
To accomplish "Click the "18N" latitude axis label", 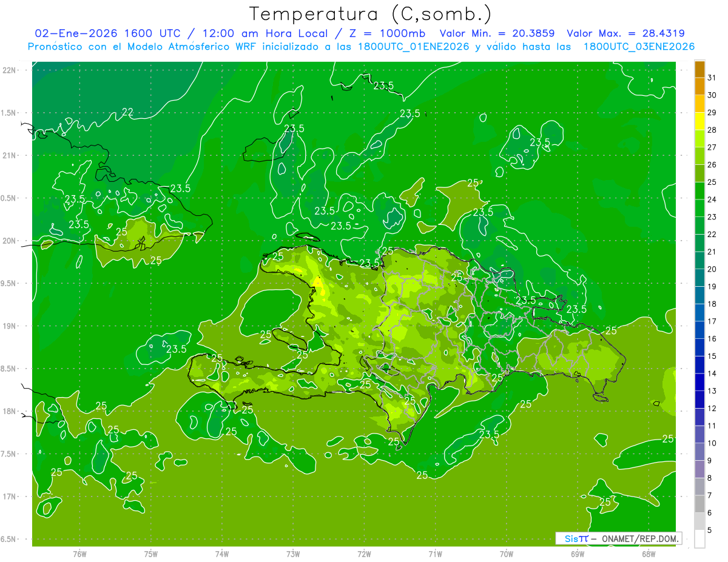I will pos(9,411).
